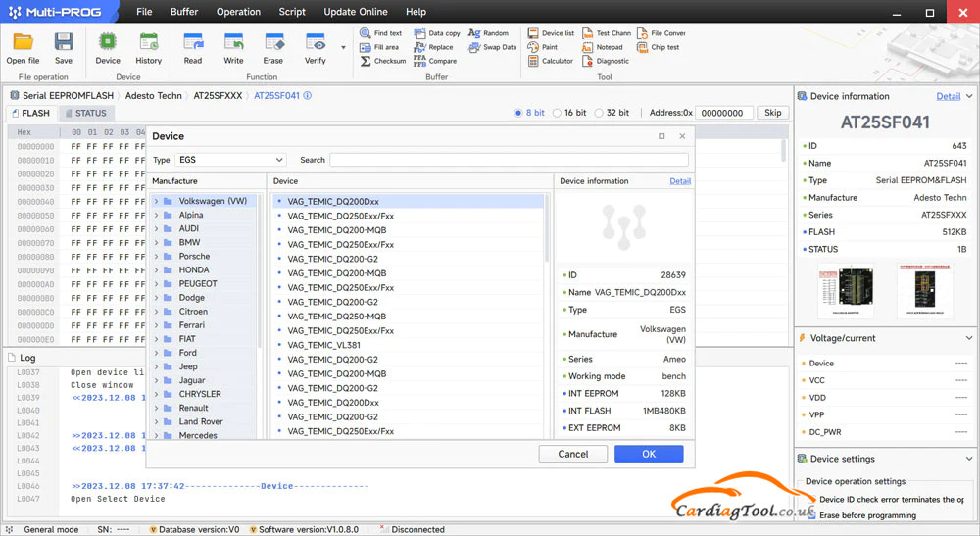Expand the Volkswagen (VW) manufacturer folder
Screen dimensions: 980x536
(156, 201)
